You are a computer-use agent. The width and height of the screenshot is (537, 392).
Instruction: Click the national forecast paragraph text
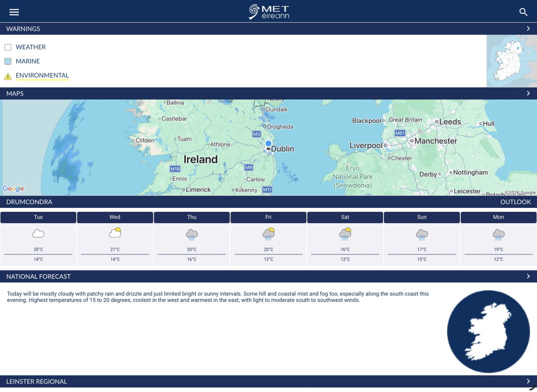point(218,297)
